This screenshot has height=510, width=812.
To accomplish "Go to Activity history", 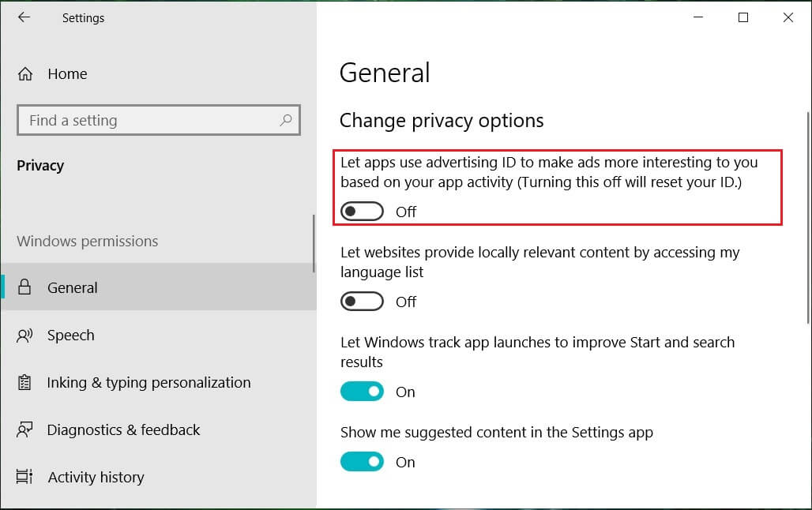I will pos(96,478).
